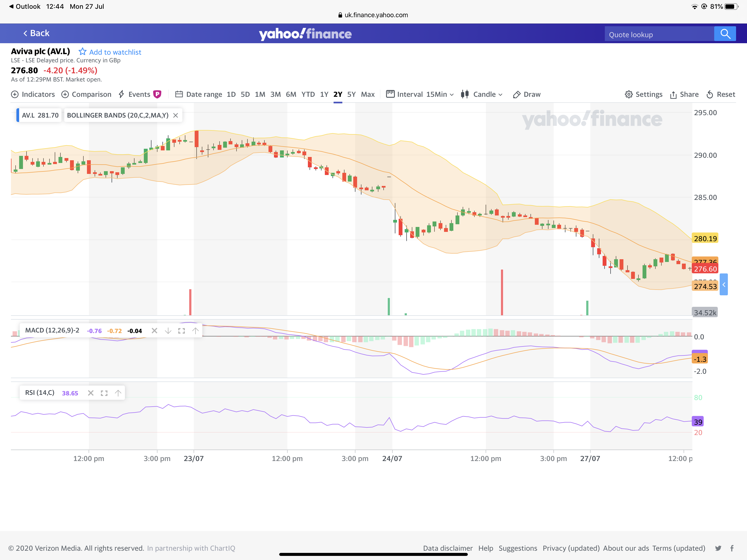Viewport: 747px width, 560px height.
Task: Maximize the MACD panel
Action: tap(181, 331)
